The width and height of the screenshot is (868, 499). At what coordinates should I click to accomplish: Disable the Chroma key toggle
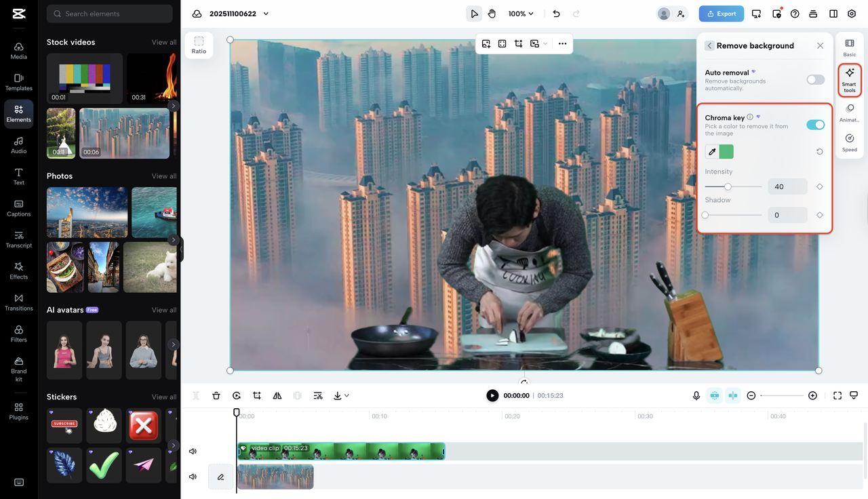tap(814, 125)
